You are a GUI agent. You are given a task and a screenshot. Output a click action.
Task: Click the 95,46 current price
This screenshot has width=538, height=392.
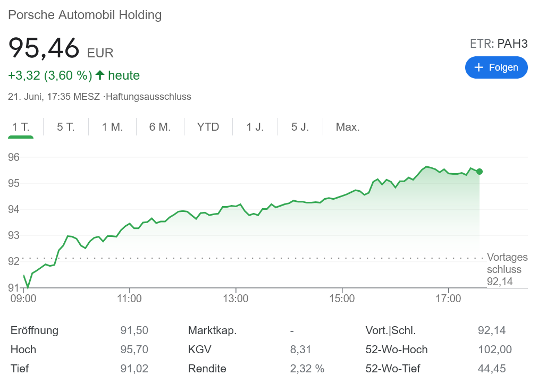click(44, 48)
